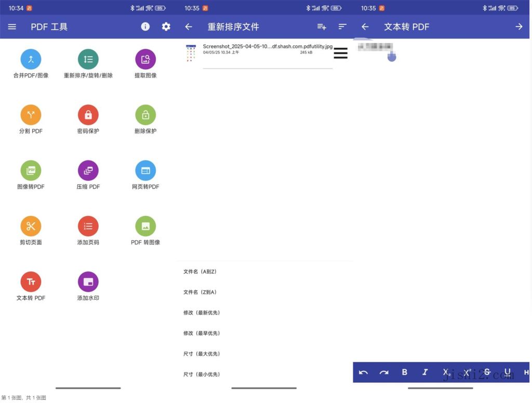Image resolution: width=532 pixels, height=403 pixels.
Task: Sort by 文件名（Z到A）
Action: pos(200,292)
